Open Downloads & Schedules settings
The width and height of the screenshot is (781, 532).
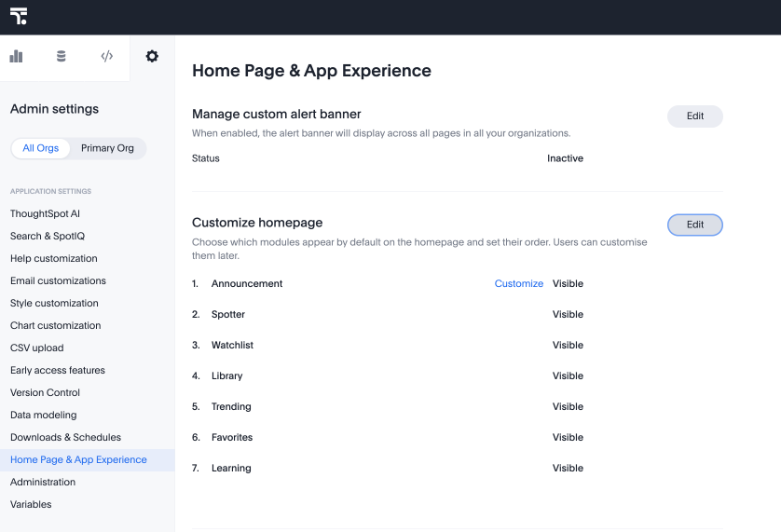(x=66, y=438)
